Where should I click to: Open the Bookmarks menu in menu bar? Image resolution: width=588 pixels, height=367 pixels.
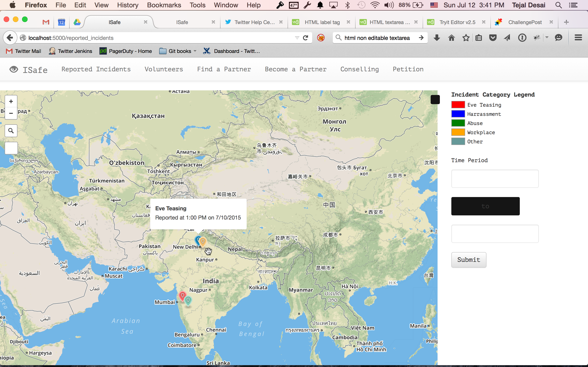(x=164, y=5)
